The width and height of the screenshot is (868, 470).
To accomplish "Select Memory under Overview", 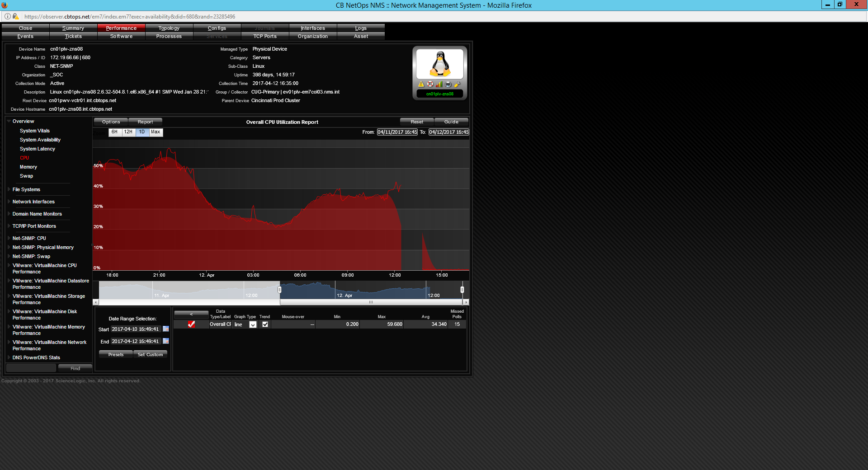I will coord(28,167).
